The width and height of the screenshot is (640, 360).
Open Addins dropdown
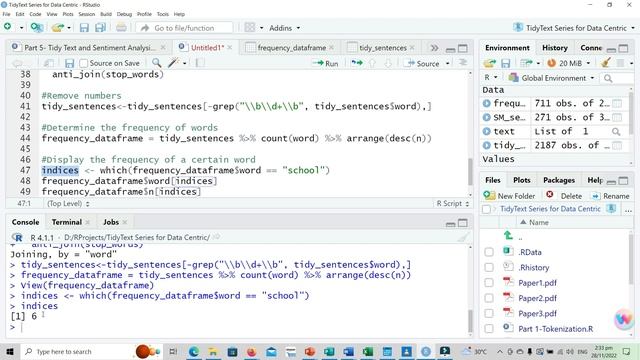click(x=284, y=28)
